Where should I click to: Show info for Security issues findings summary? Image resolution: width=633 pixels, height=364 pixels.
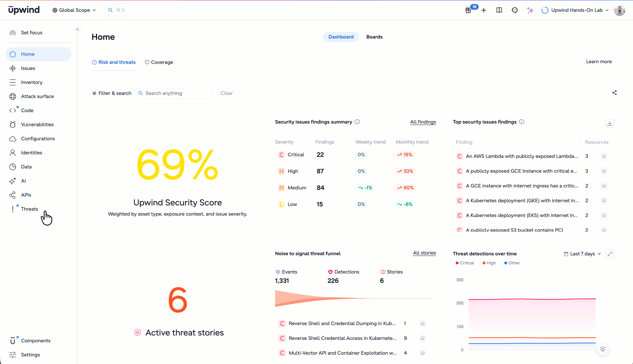pyautogui.click(x=357, y=122)
